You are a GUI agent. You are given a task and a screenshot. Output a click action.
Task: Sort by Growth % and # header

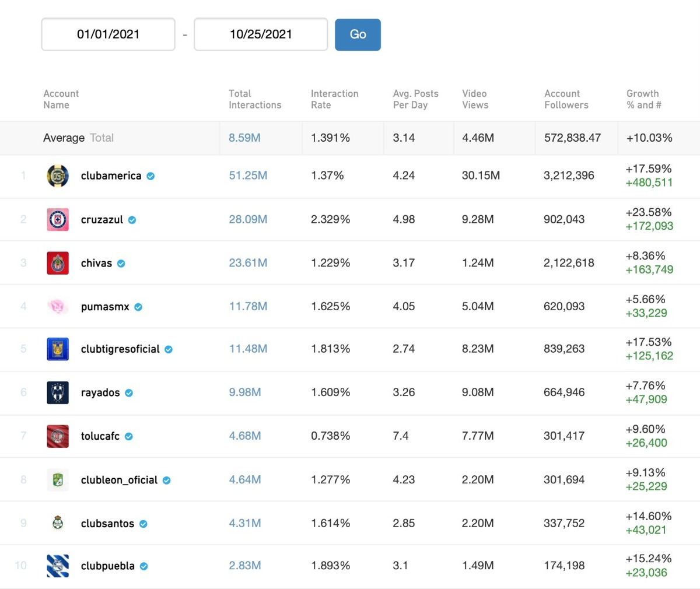(644, 99)
